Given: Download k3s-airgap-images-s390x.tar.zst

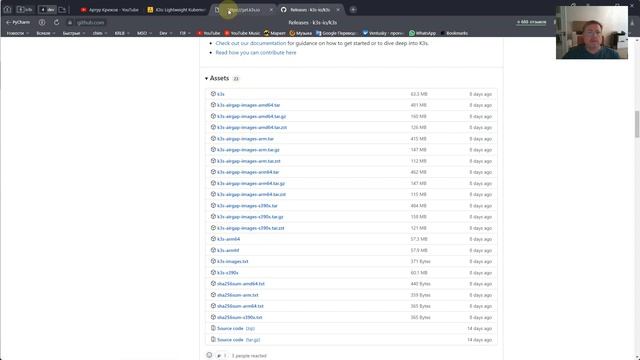Looking at the screenshot, I should (251, 228).
